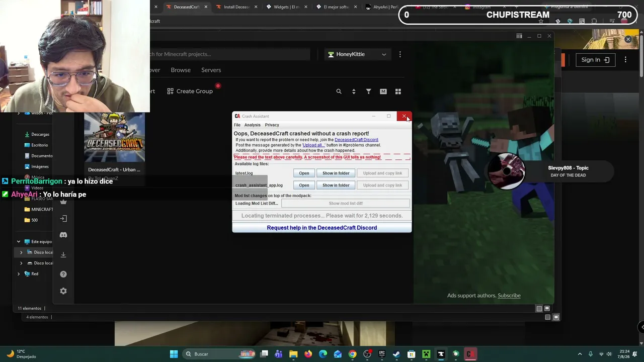Open File Explorer from the taskbar
The image size is (644, 362).
tap(293, 354)
